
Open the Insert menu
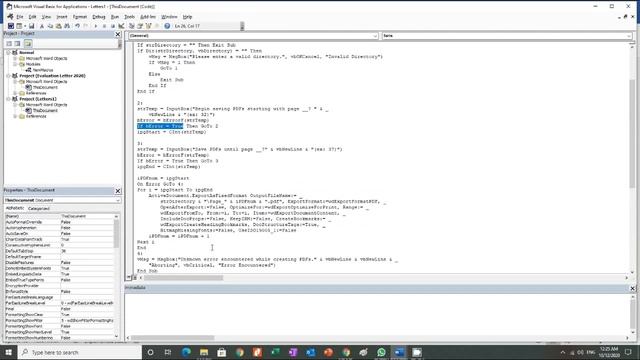point(62,17)
